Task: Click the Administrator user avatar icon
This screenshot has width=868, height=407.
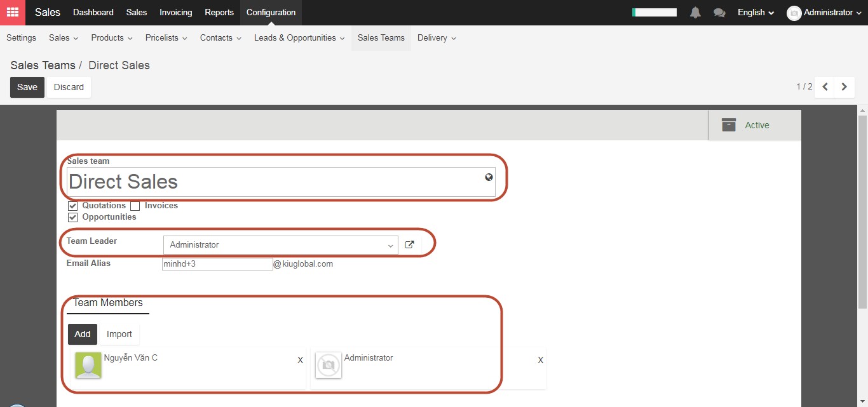Action: [x=794, y=13]
